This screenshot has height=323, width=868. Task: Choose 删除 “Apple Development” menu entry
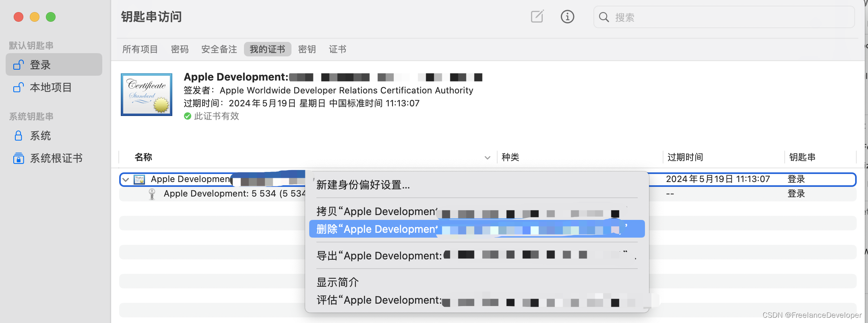pos(477,229)
